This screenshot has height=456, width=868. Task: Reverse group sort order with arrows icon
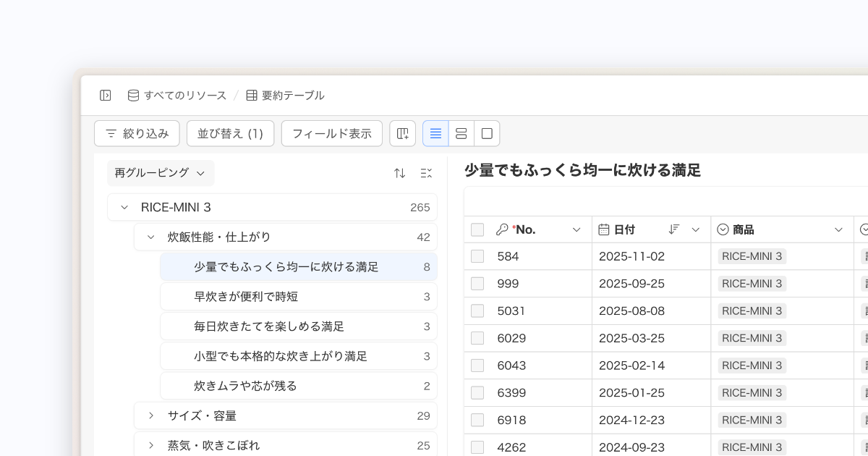pyautogui.click(x=399, y=173)
